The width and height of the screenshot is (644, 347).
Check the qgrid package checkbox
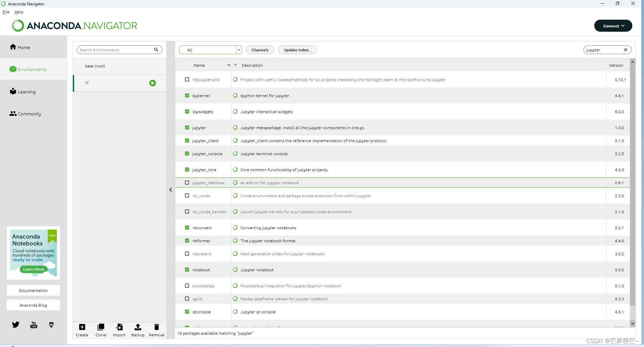[187, 299]
